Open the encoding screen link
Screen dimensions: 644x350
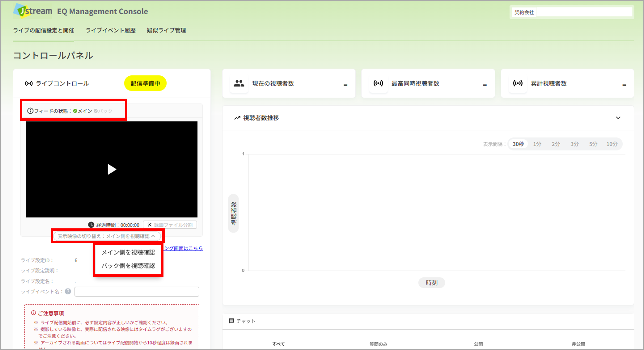(183, 248)
